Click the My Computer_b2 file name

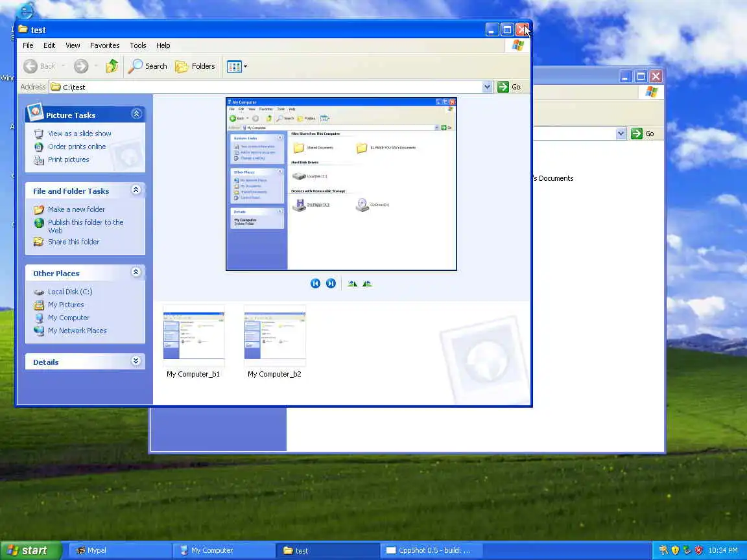(x=274, y=374)
